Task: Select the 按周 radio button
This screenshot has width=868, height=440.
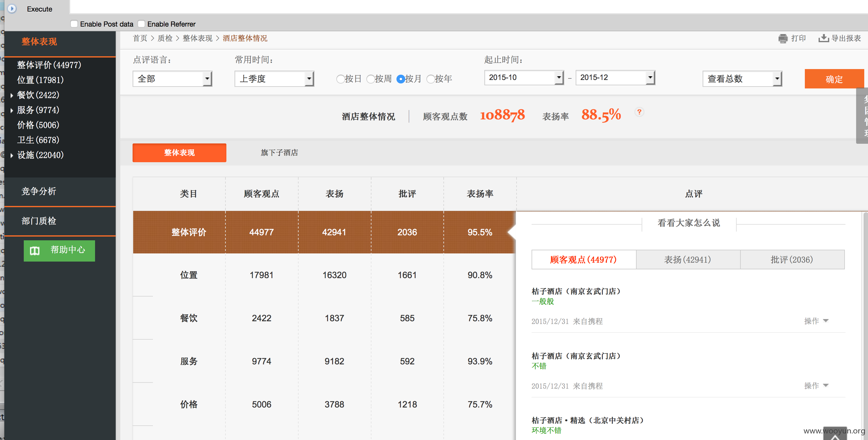Action: [370, 79]
